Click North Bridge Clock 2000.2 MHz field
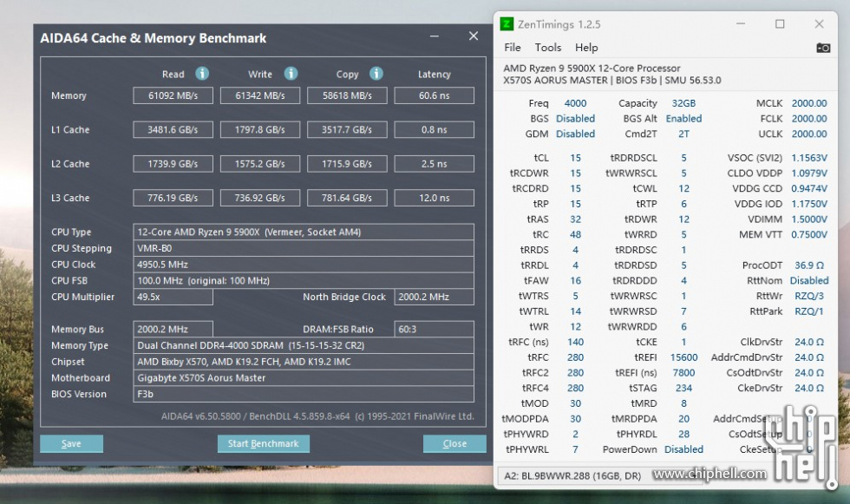Screen dimensions: 850x504 [x=435, y=297]
